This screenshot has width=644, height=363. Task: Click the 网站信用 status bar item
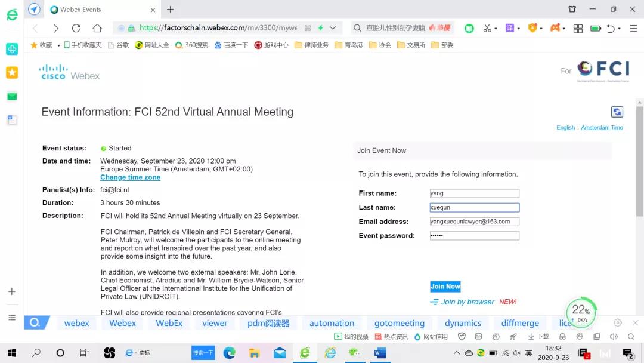[431, 337]
